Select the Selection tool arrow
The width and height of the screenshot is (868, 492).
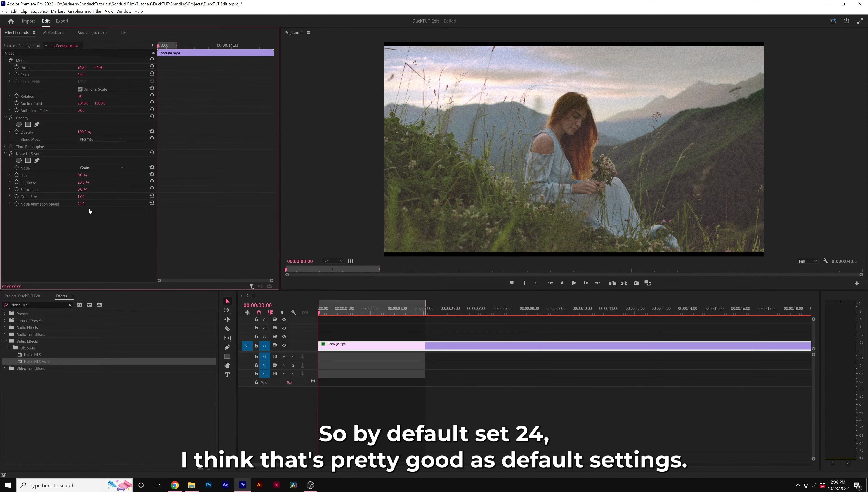point(227,301)
